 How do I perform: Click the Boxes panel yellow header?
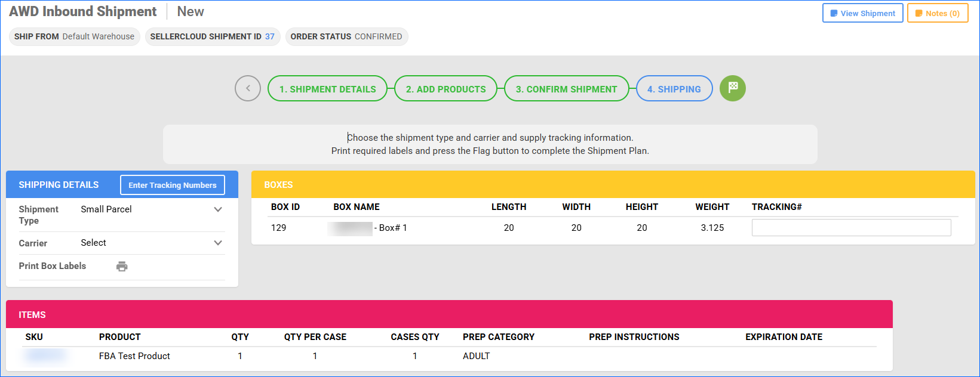pyautogui.click(x=613, y=185)
